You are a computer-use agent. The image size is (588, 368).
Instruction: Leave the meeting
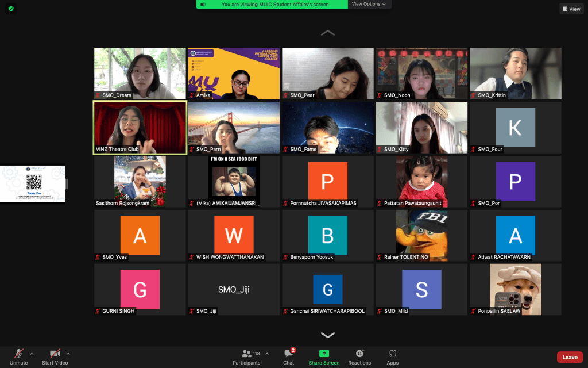[x=570, y=357]
